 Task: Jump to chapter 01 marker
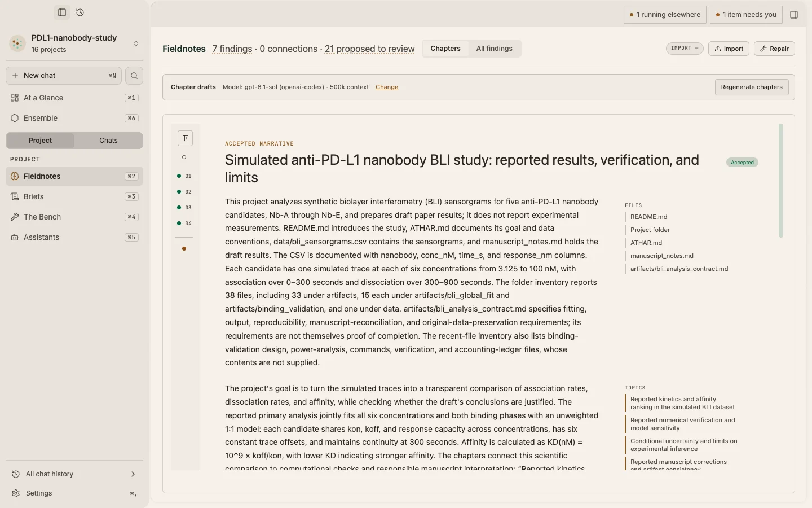tap(184, 176)
